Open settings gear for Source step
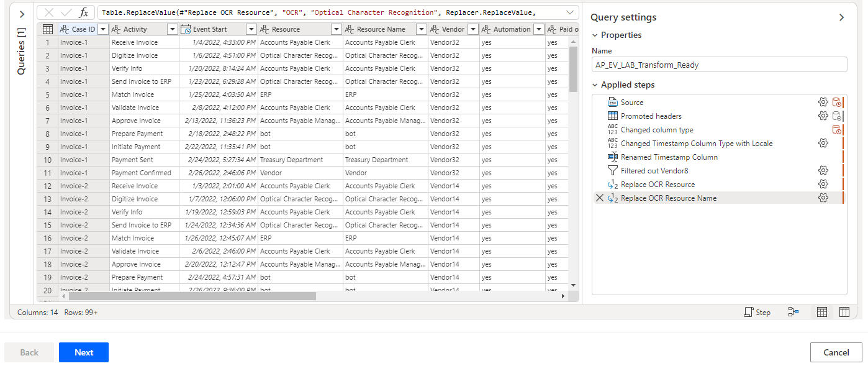This screenshot has height=371, width=868. pyautogui.click(x=823, y=103)
